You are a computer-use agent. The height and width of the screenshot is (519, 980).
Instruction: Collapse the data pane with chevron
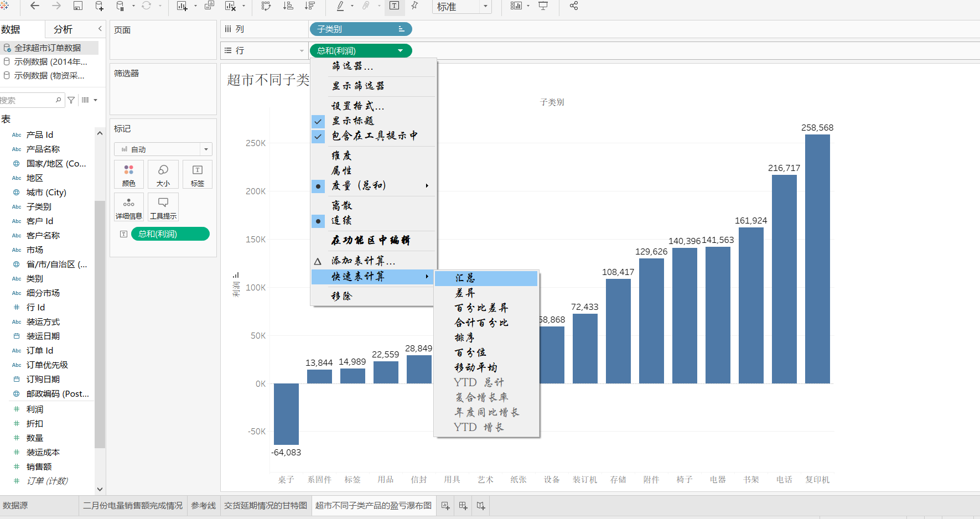coord(100,29)
